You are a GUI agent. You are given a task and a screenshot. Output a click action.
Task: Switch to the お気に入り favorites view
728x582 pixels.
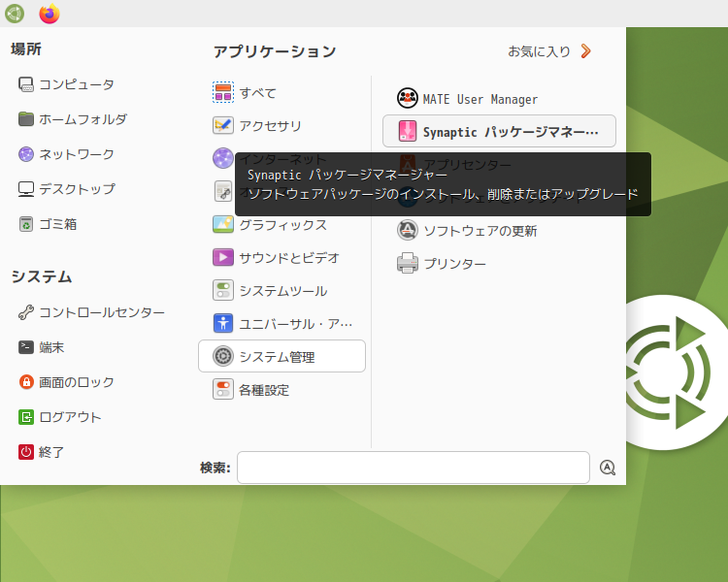(x=539, y=51)
